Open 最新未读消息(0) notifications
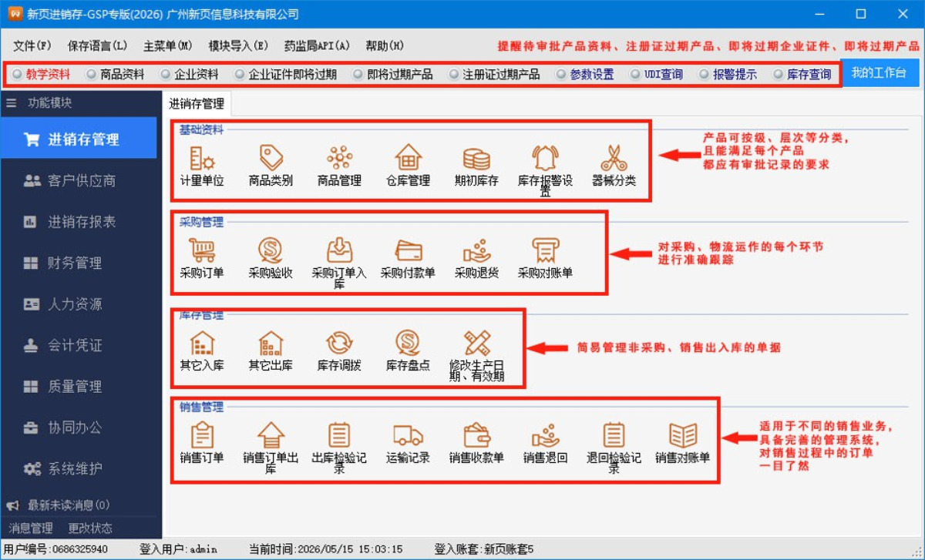925x560 pixels. point(59,505)
